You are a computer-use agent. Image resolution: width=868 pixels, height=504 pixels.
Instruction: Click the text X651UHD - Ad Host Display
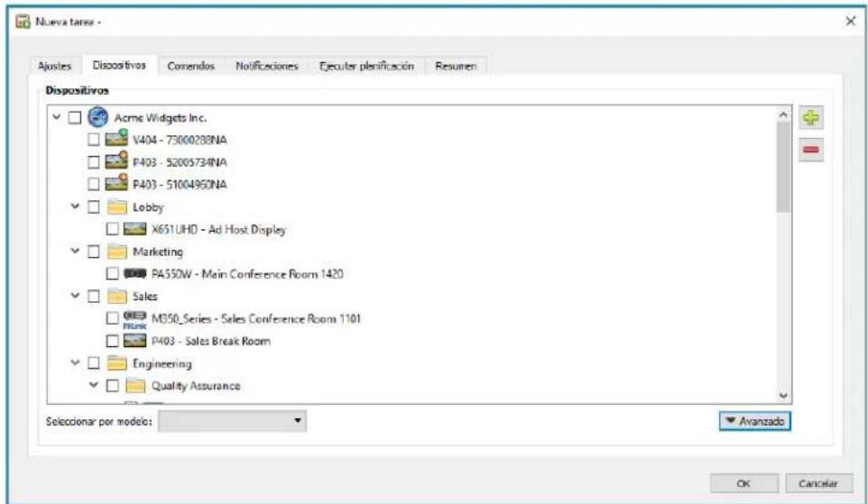coord(218,230)
